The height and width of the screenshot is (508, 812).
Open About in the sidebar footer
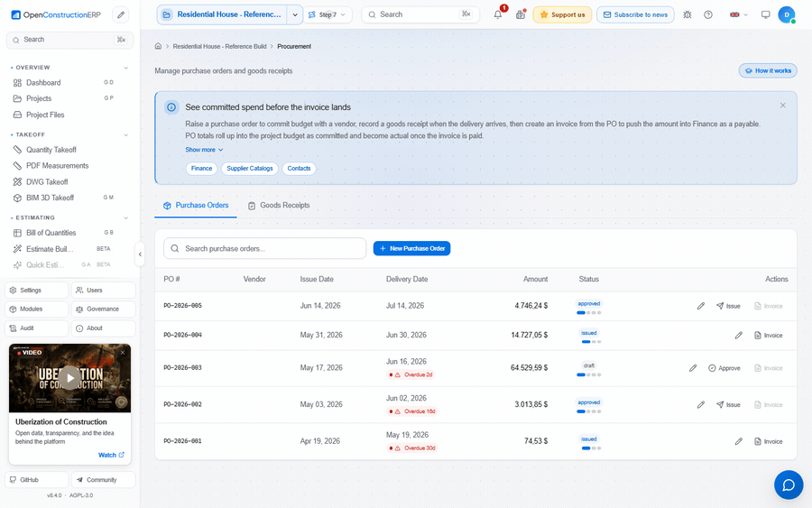pos(104,328)
